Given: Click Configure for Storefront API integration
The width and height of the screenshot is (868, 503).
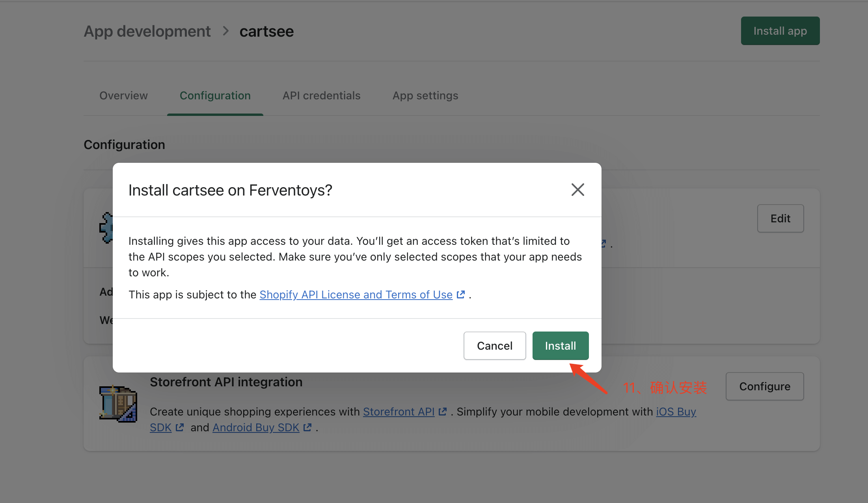Looking at the screenshot, I should coord(764,386).
